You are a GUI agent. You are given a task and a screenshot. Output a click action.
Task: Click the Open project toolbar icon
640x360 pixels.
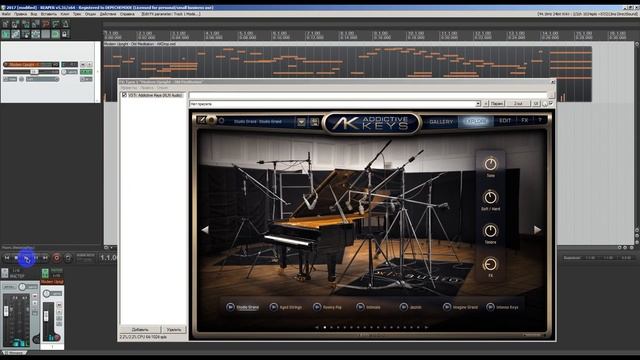(16, 24)
